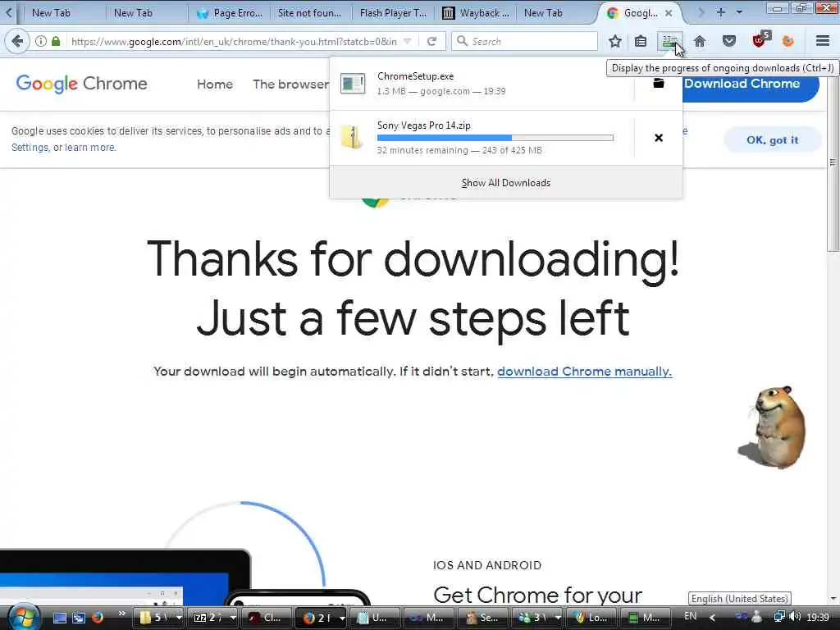
Task: Switch to the first New Tab
Action: [52, 13]
